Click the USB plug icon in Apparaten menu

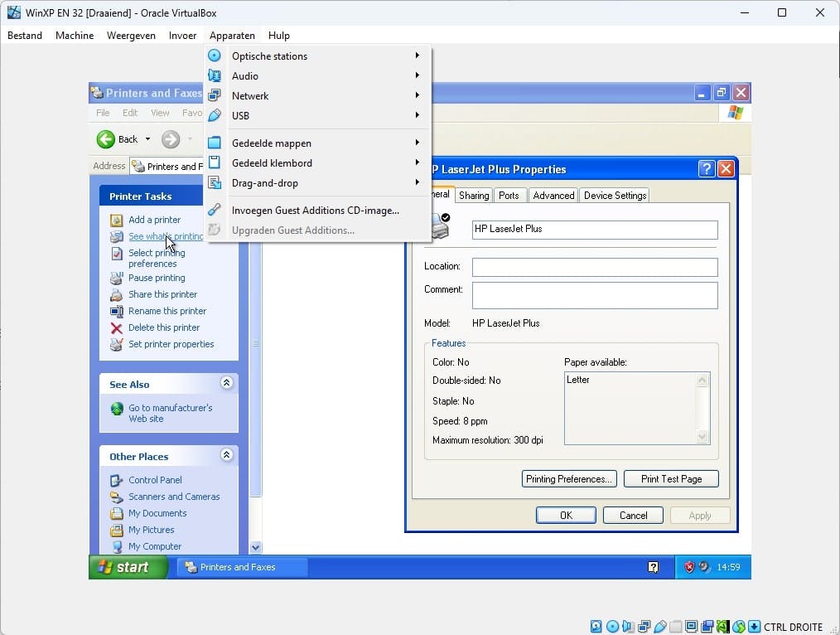[x=215, y=115]
